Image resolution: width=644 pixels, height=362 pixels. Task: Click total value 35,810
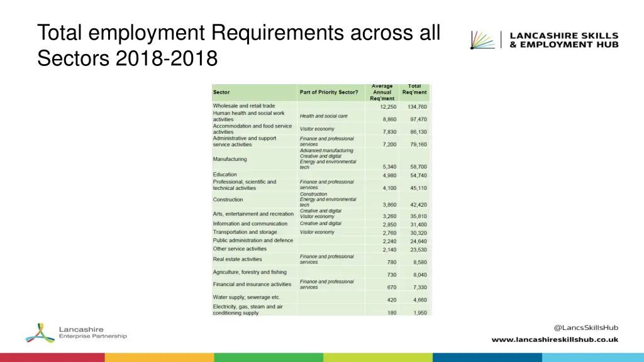click(418, 216)
